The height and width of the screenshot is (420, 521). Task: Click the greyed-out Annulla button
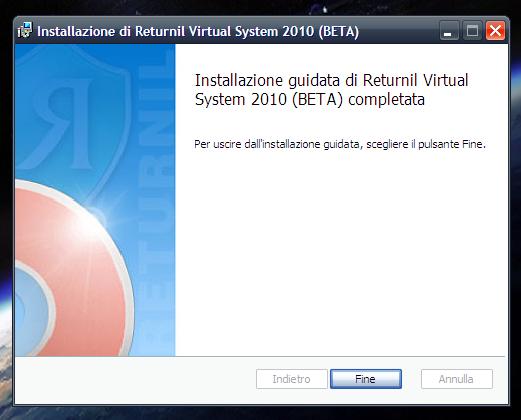(457, 379)
